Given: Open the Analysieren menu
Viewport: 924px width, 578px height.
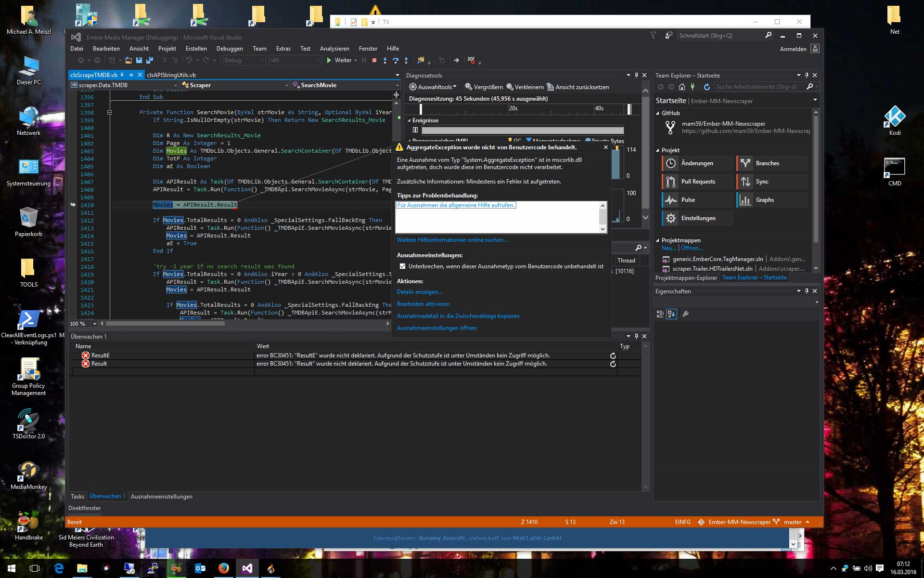Looking at the screenshot, I should (x=334, y=49).
